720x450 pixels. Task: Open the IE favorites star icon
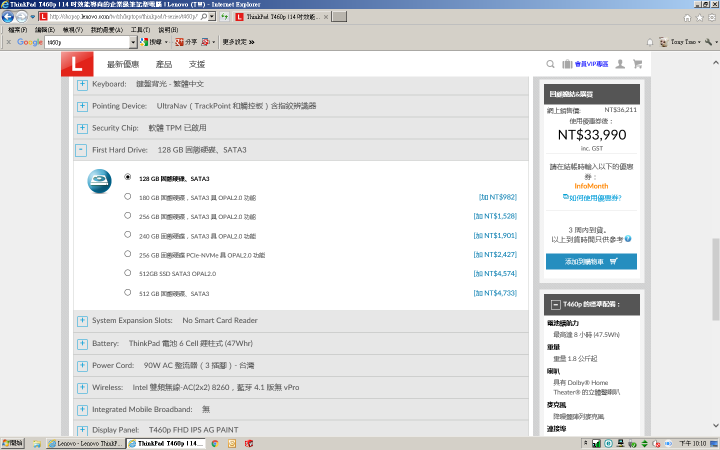699,17
